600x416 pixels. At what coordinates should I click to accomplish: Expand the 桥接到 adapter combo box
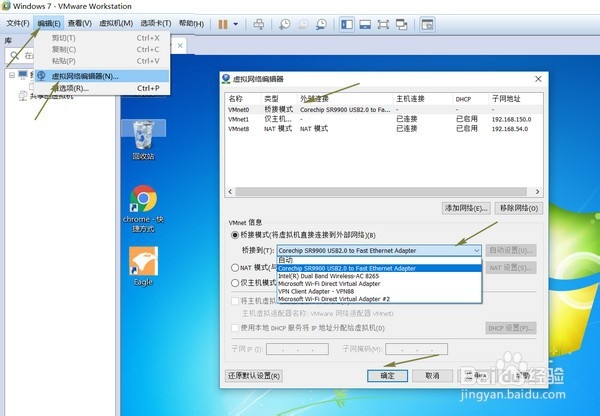tap(379, 251)
